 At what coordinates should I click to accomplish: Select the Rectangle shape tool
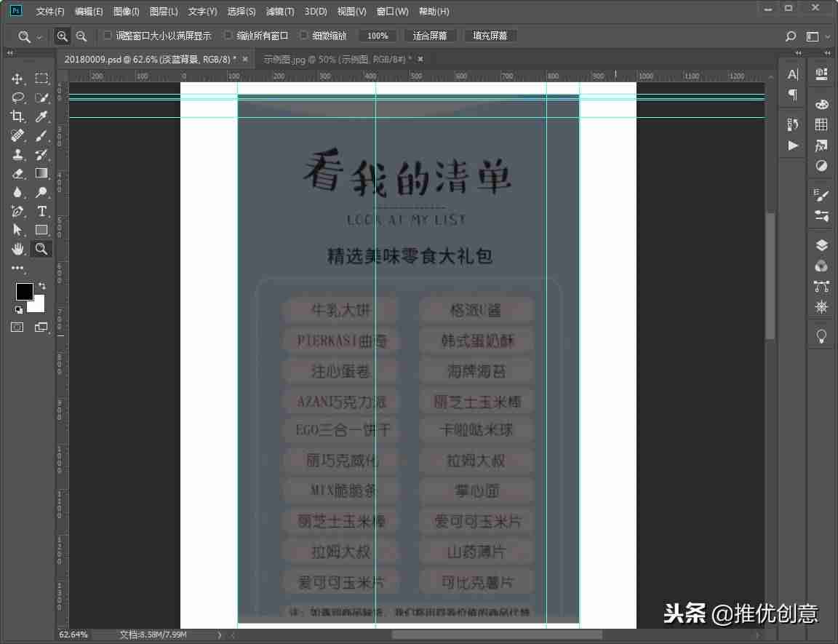tap(41, 230)
